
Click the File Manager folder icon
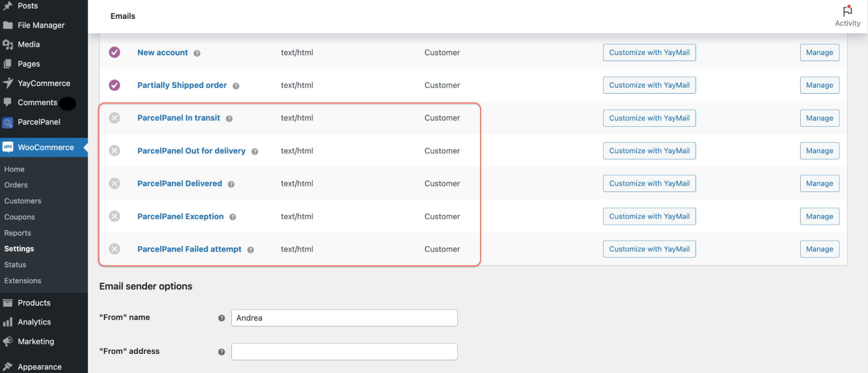[x=8, y=25]
